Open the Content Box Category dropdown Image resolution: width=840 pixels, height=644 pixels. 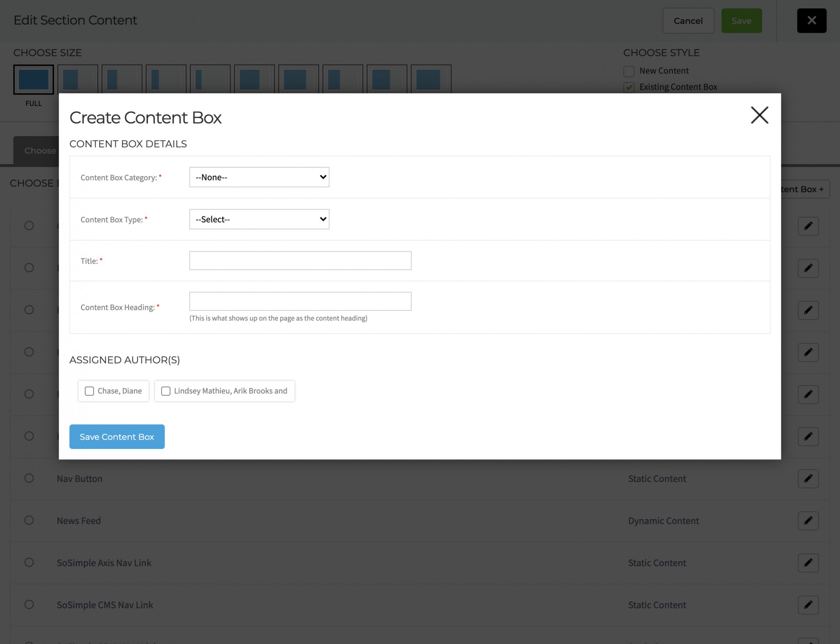(x=259, y=177)
